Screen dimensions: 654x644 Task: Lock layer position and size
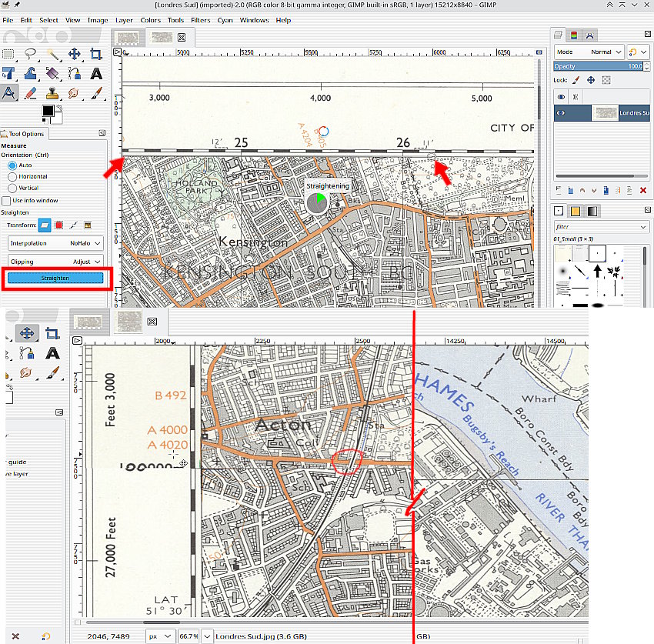pos(591,80)
